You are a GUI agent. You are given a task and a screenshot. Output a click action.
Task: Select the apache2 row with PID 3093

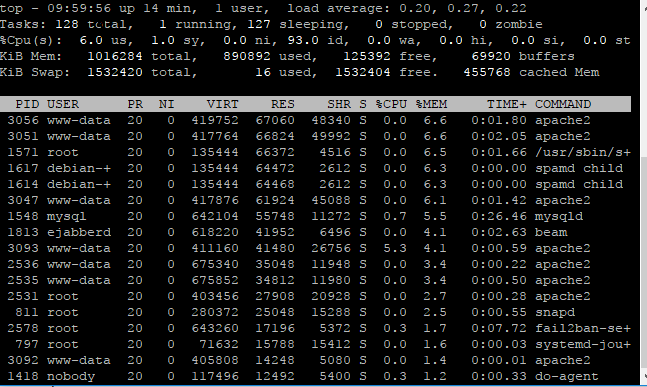315,248
